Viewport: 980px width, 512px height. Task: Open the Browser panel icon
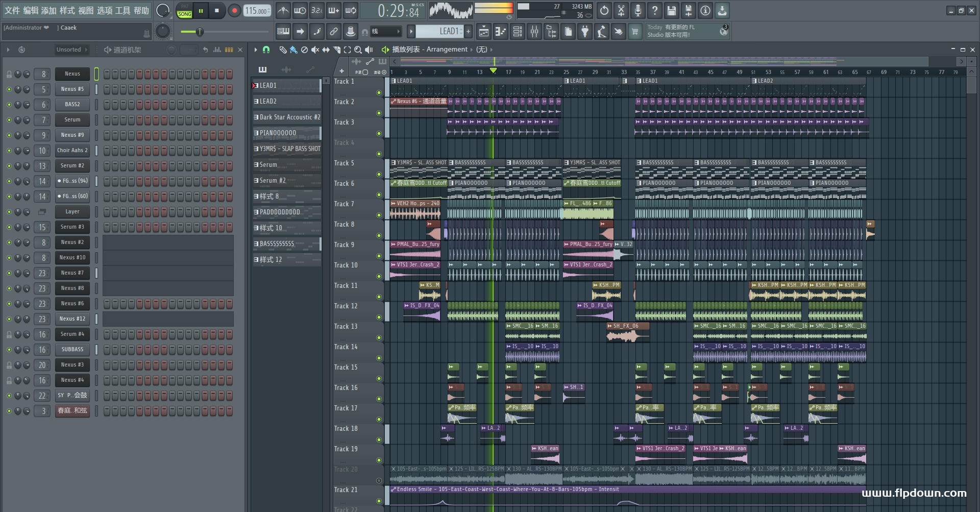click(x=551, y=32)
